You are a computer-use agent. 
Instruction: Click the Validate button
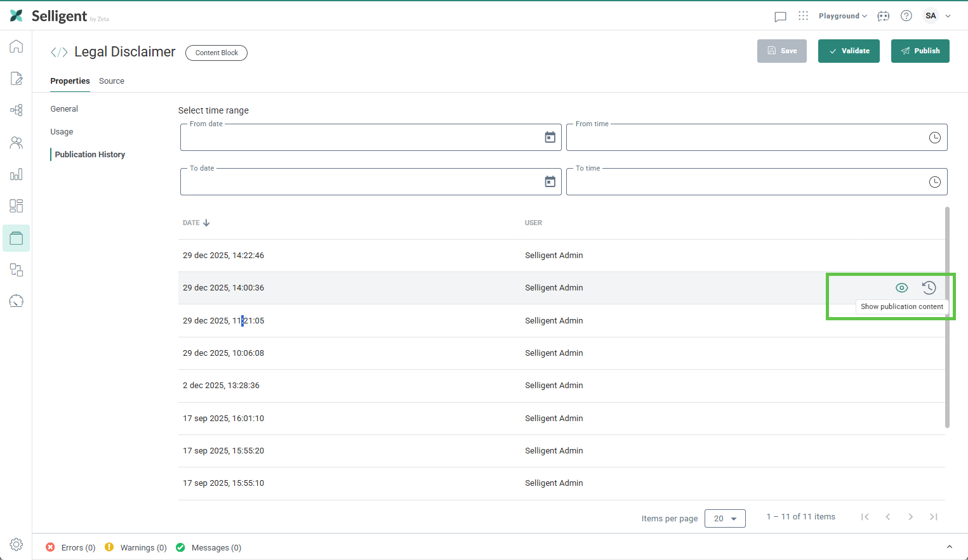[x=849, y=51]
